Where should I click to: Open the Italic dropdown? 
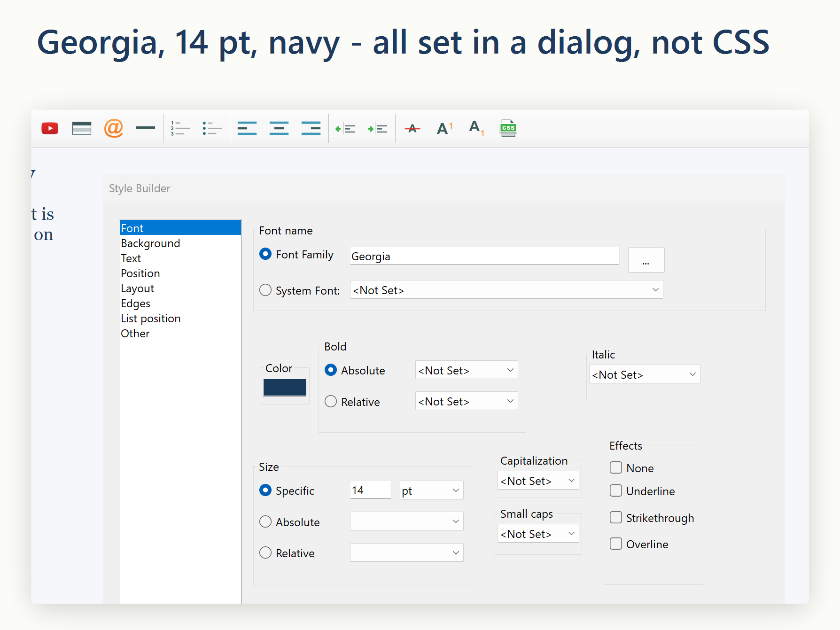[645, 374]
